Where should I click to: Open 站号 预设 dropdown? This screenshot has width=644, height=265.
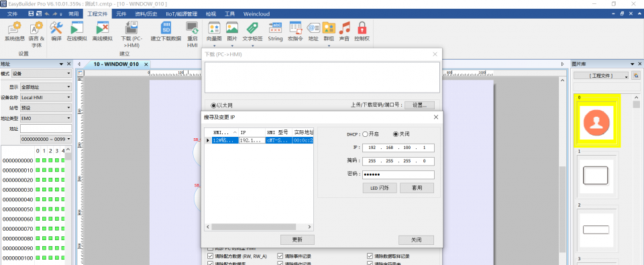point(46,108)
